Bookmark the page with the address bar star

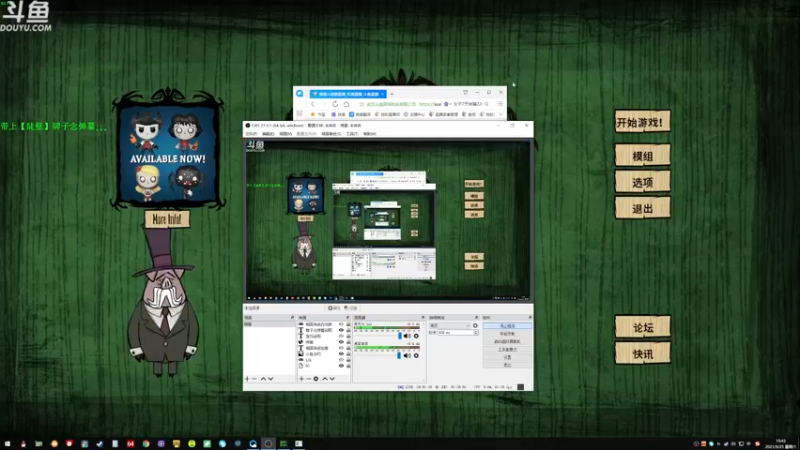362,104
